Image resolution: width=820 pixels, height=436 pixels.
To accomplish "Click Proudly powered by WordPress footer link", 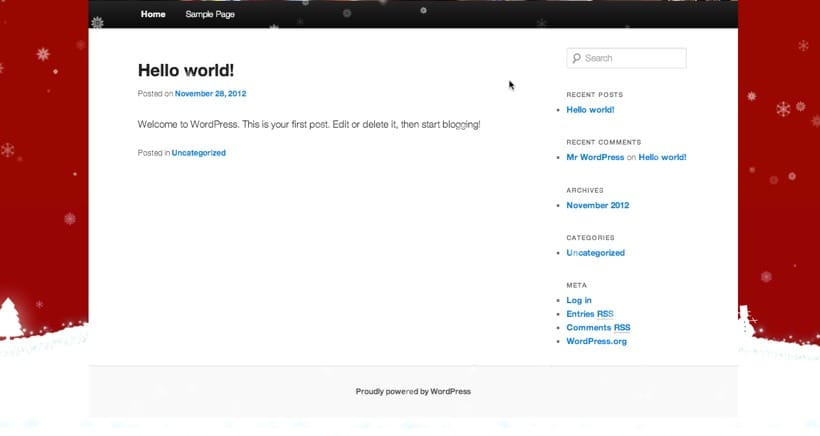I will [x=413, y=392].
